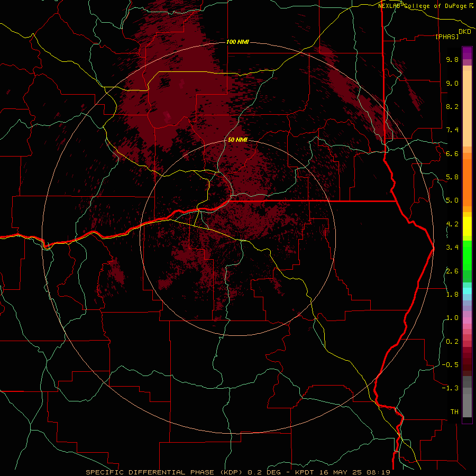
Task: Click the 6.6 value on the color scale
Action: [452, 153]
